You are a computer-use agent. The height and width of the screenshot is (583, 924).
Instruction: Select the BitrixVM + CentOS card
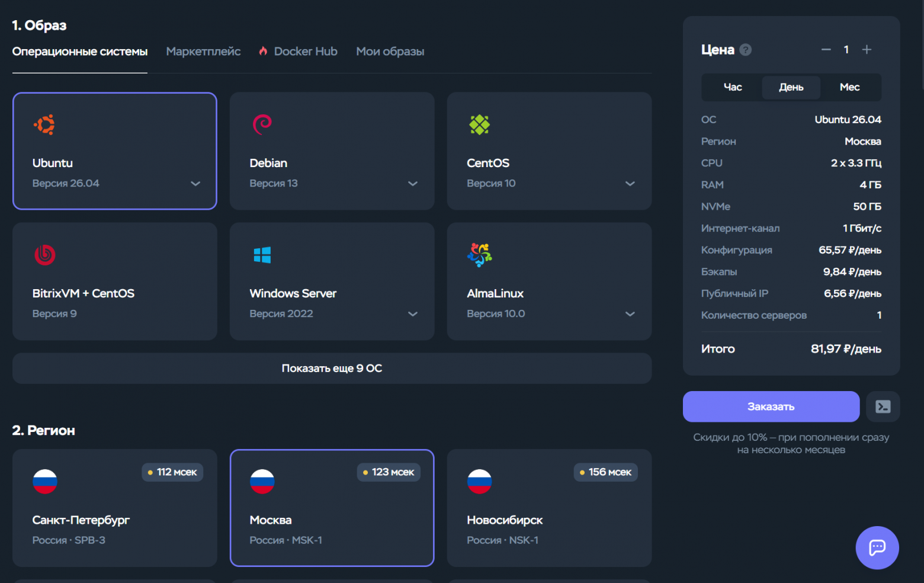coord(115,281)
